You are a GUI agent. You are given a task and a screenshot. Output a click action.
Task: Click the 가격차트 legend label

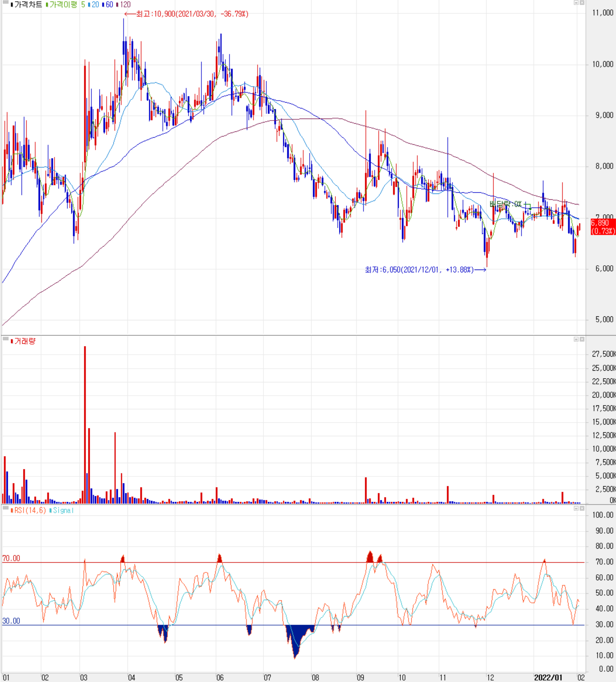pyautogui.click(x=28, y=5)
